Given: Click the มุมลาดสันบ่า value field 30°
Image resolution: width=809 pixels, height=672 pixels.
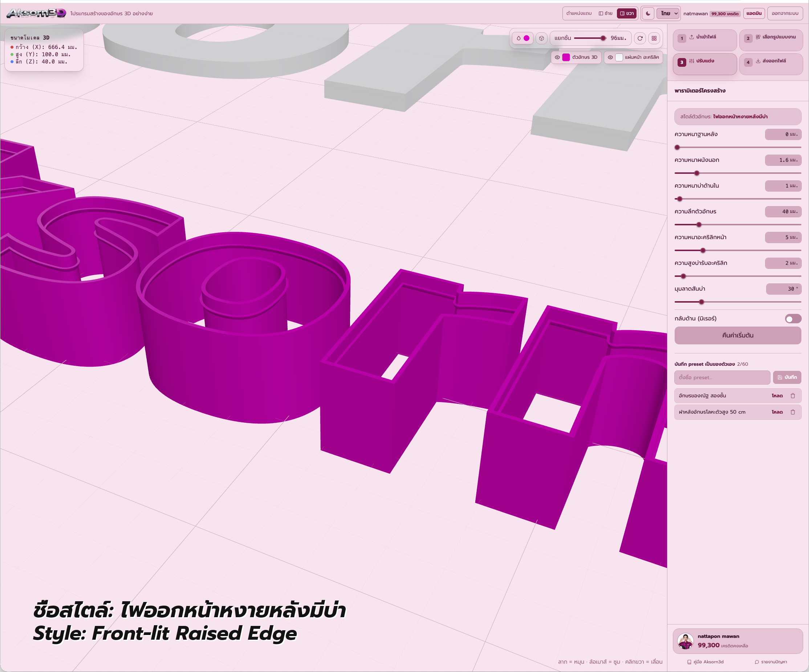Looking at the screenshot, I should click(x=784, y=289).
